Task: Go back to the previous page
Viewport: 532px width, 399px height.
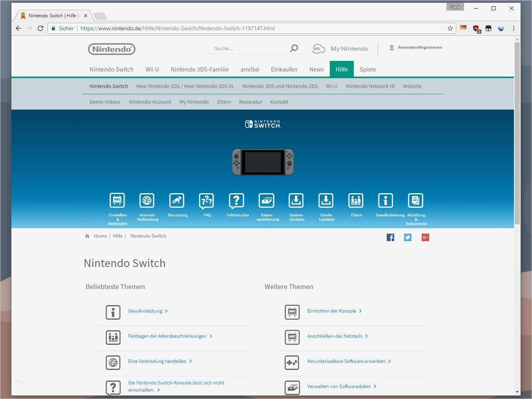Action: pyautogui.click(x=18, y=28)
